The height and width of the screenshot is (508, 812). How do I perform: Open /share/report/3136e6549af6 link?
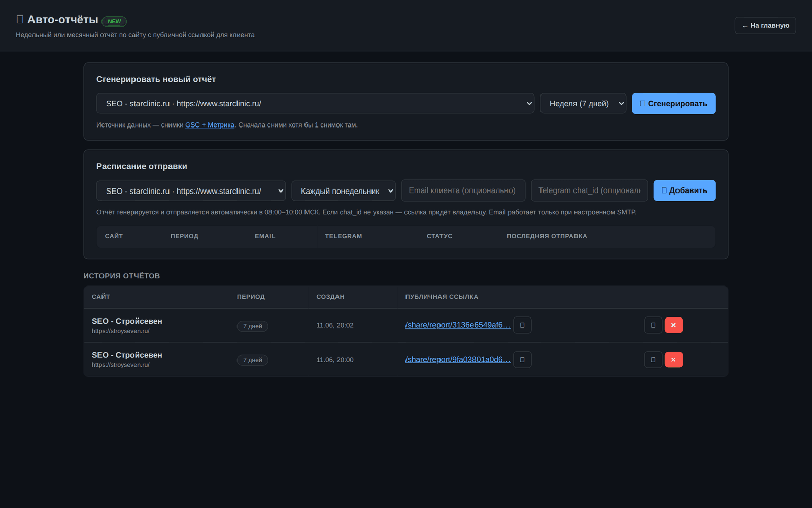458,325
